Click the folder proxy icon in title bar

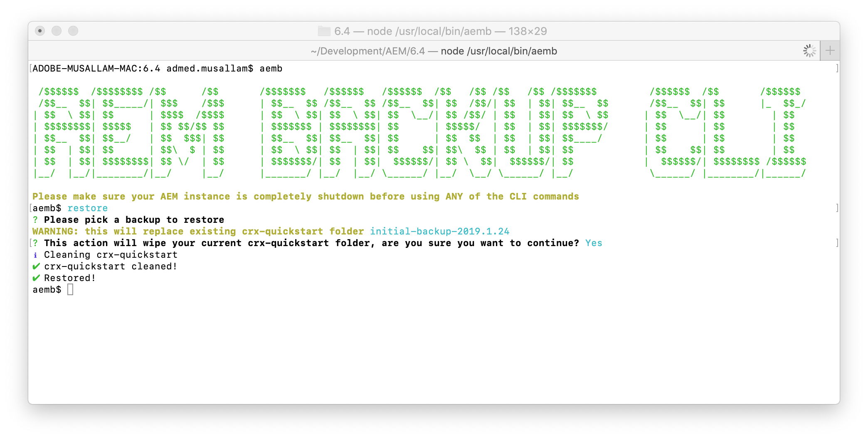click(x=324, y=31)
